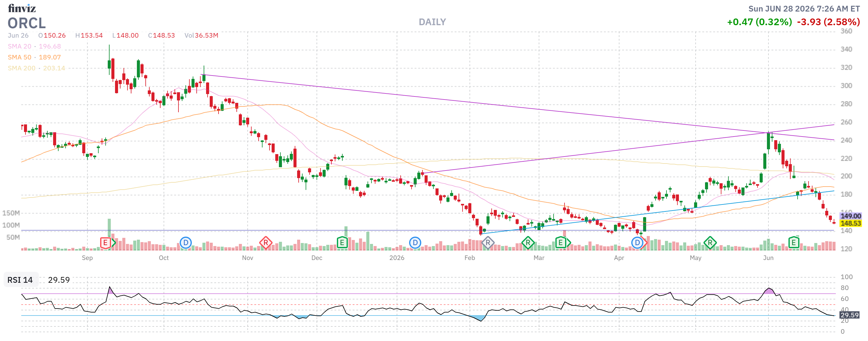Select the yellow 148.53 last price tag
The image size is (868, 341).
point(850,223)
